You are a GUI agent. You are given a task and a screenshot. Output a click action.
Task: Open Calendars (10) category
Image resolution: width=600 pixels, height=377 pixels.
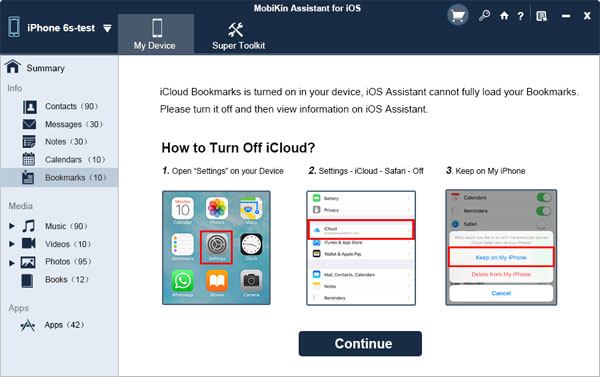click(x=75, y=160)
